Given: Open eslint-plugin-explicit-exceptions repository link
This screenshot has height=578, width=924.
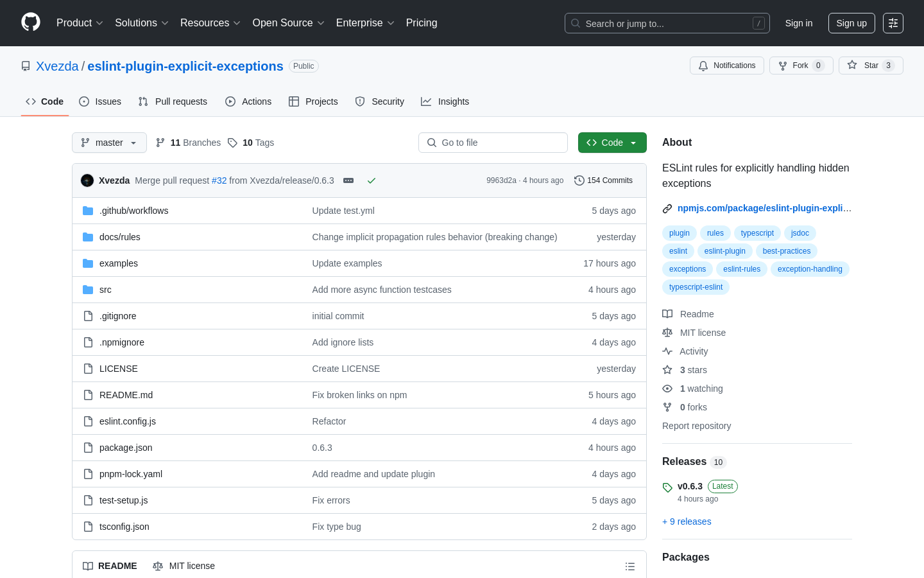Looking at the screenshot, I should [x=185, y=66].
